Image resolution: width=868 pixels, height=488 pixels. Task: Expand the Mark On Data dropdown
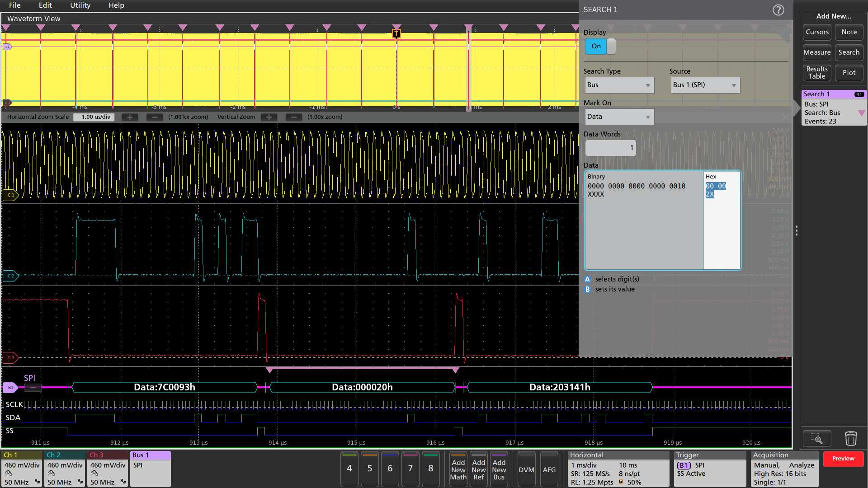pyautogui.click(x=618, y=117)
